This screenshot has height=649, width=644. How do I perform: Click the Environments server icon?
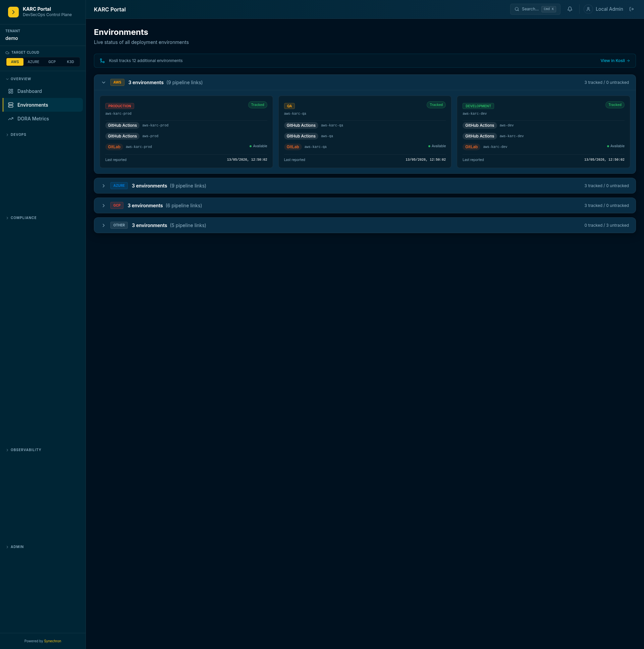pyautogui.click(x=11, y=105)
